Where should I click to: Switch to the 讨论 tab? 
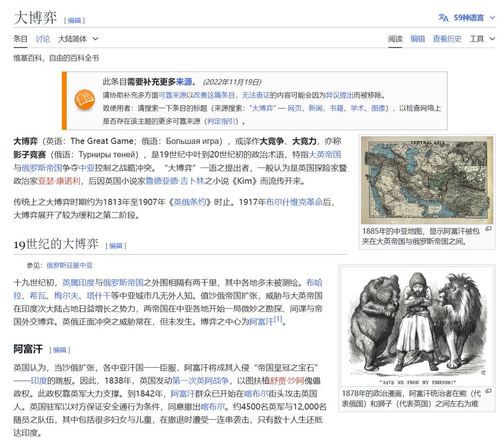pos(43,39)
